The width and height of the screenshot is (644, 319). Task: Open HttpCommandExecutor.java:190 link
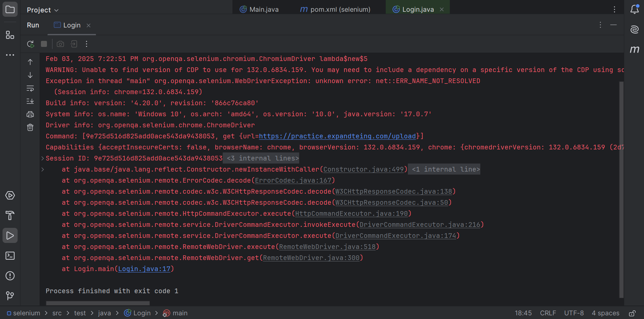[x=351, y=213]
